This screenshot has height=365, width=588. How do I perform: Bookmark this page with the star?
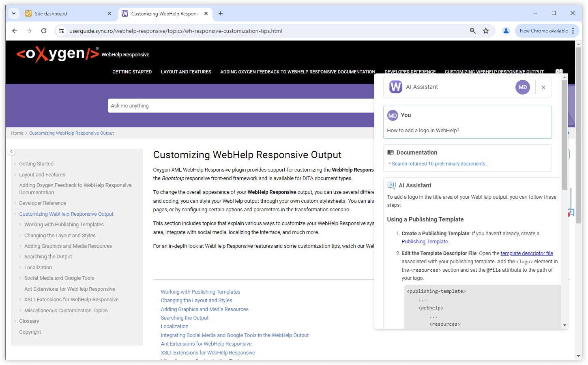click(486, 31)
